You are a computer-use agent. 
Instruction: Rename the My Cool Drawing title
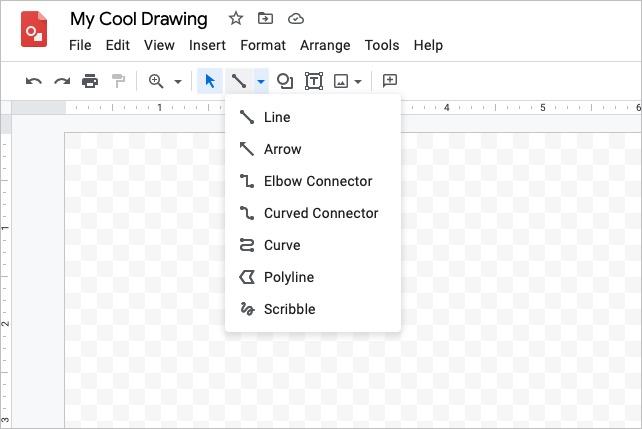tap(139, 19)
